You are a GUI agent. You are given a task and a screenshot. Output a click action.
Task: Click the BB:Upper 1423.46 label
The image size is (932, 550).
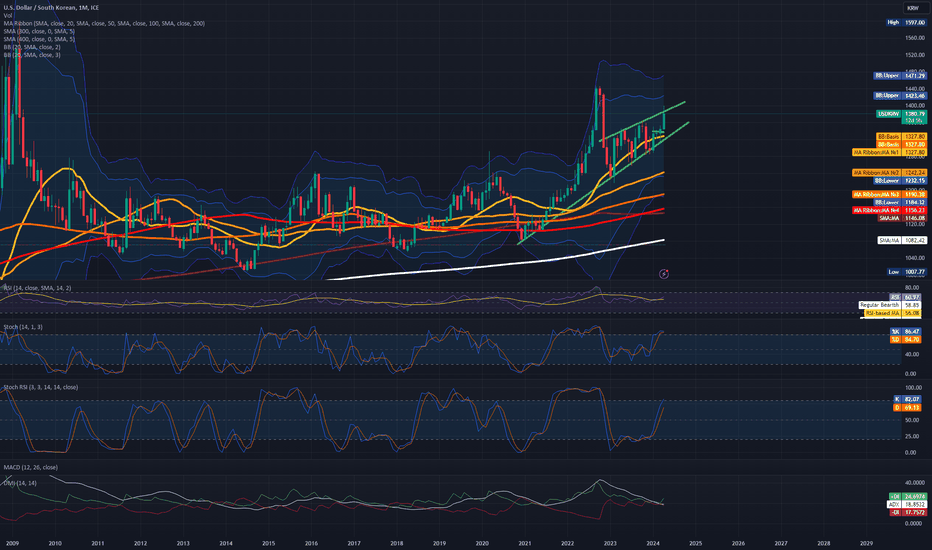tap(900, 95)
